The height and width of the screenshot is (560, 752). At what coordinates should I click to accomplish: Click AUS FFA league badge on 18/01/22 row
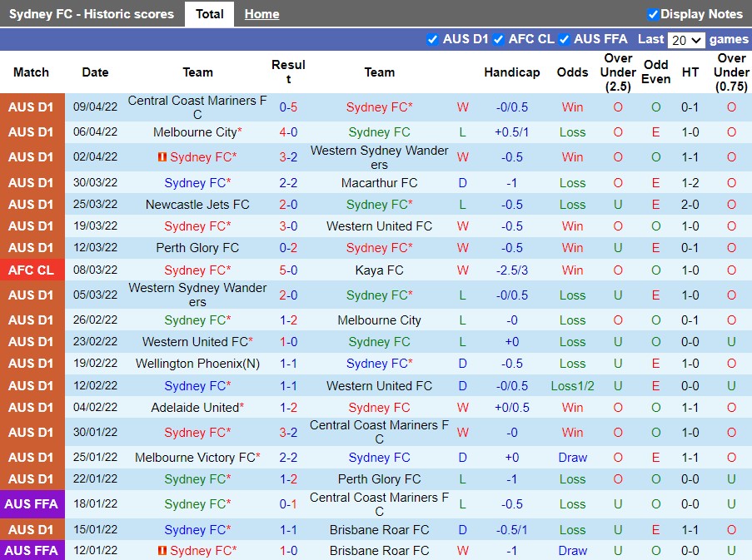tap(32, 504)
